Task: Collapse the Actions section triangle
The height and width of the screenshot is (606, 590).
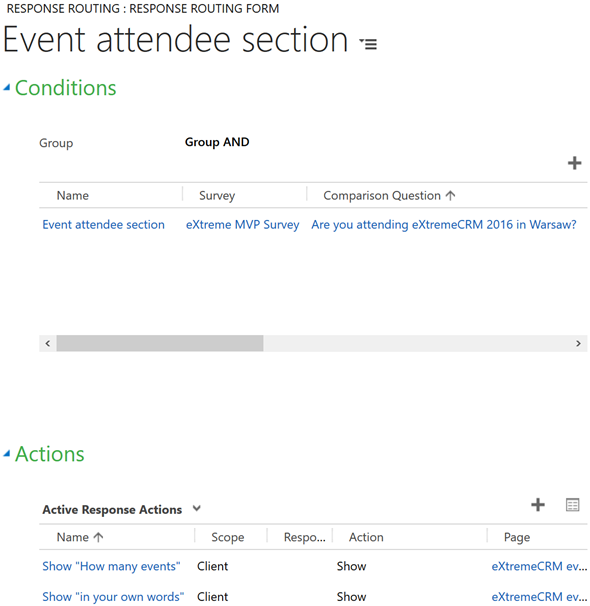Action: coord(7,454)
